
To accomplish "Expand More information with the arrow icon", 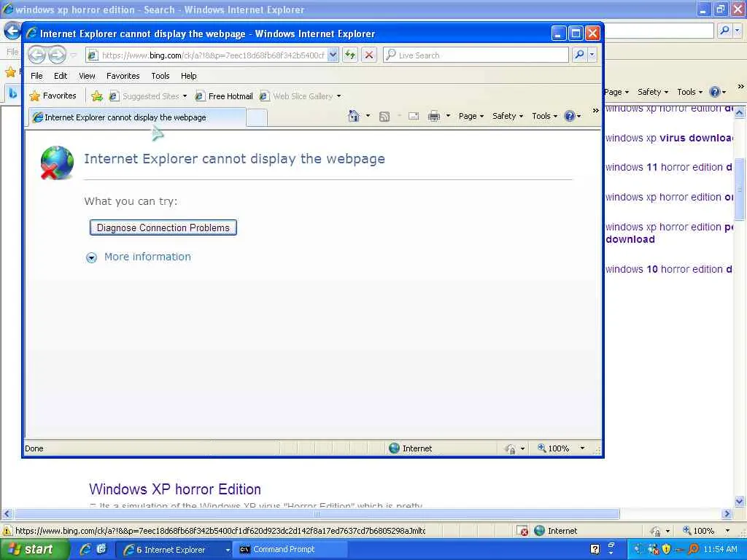I will [x=91, y=257].
